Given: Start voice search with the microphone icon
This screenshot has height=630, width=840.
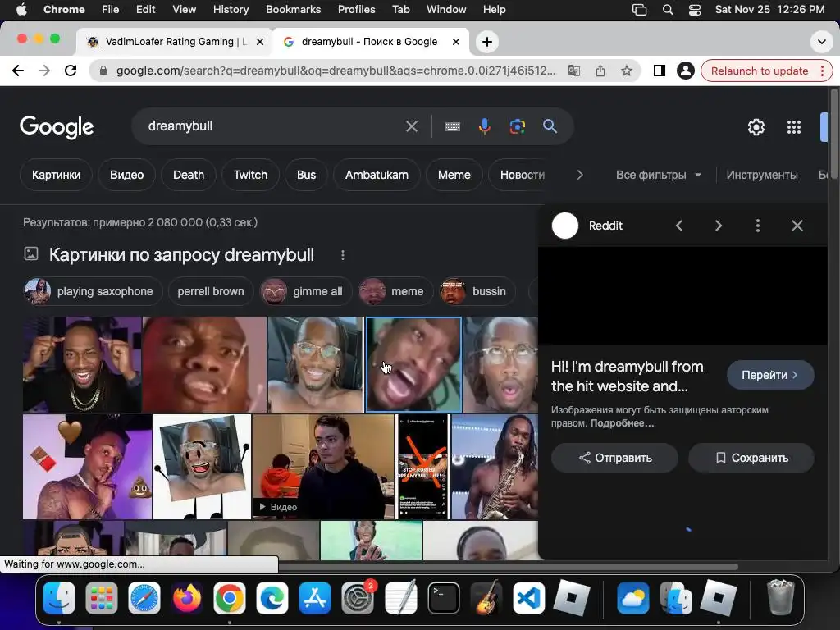Looking at the screenshot, I should (484, 126).
